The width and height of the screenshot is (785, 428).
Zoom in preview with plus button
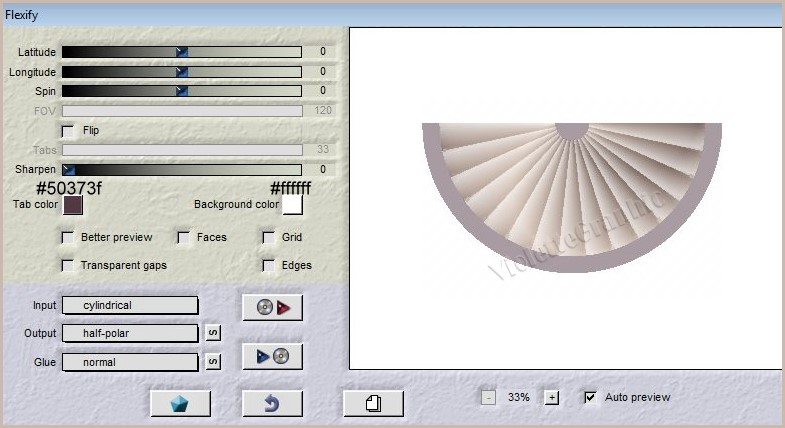(x=551, y=397)
